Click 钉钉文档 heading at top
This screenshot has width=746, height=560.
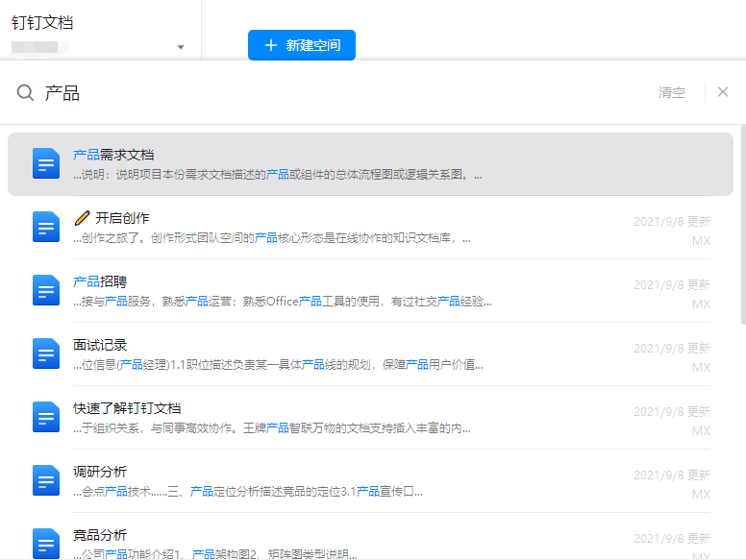(x=42, y=23)
